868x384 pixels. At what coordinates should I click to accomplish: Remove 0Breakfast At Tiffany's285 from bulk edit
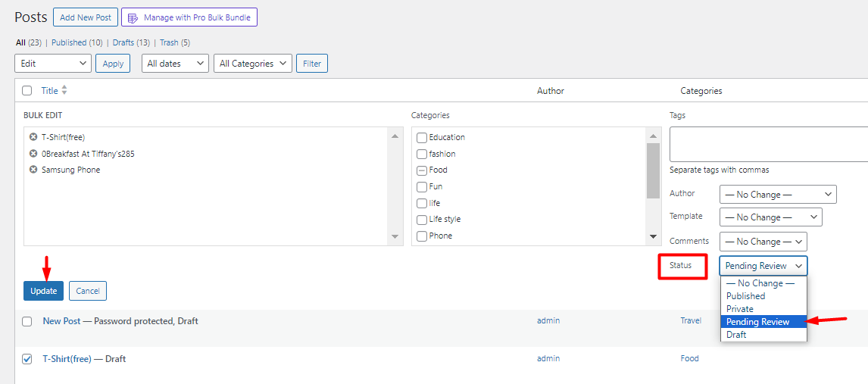click(33, 154)
